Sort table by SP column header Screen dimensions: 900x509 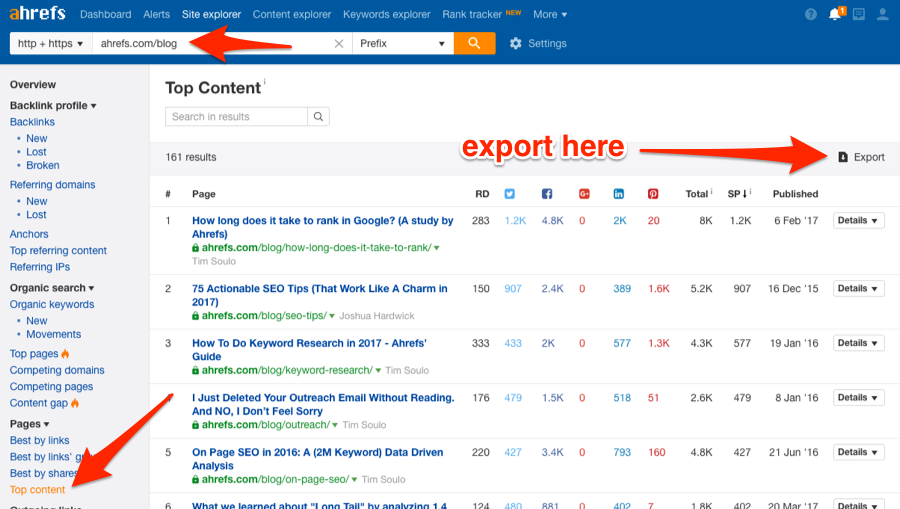738,194
